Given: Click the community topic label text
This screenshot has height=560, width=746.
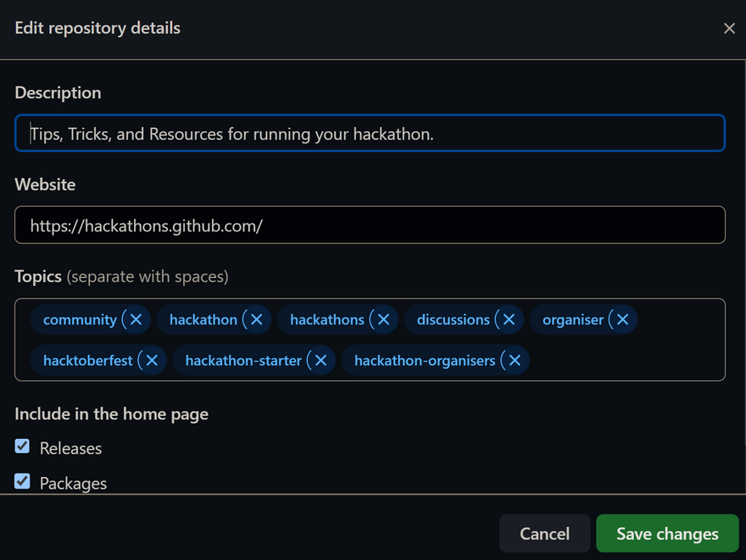Looking at the screenshot, I should point(80,319).
